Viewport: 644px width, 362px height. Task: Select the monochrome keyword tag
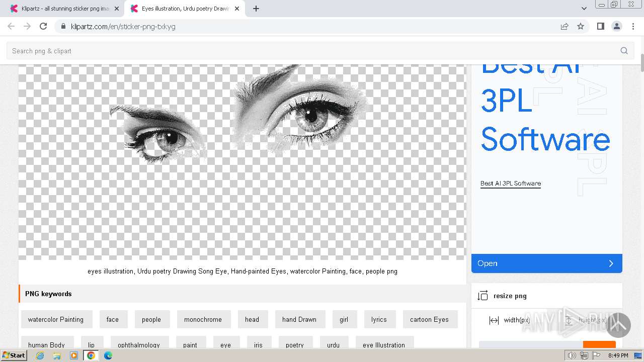click(203, 319)
